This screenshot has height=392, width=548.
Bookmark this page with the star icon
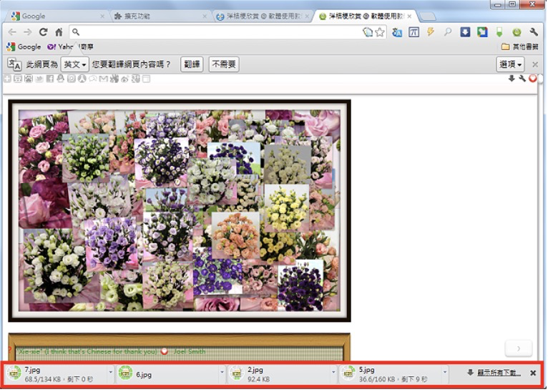(380, 32)
